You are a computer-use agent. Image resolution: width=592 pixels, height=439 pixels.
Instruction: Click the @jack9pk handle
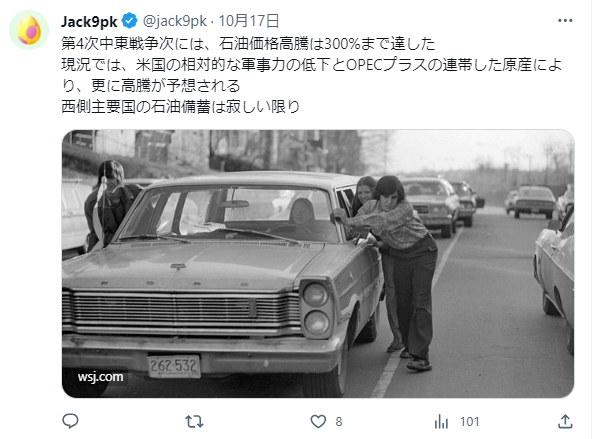click(x=175, y=21)
